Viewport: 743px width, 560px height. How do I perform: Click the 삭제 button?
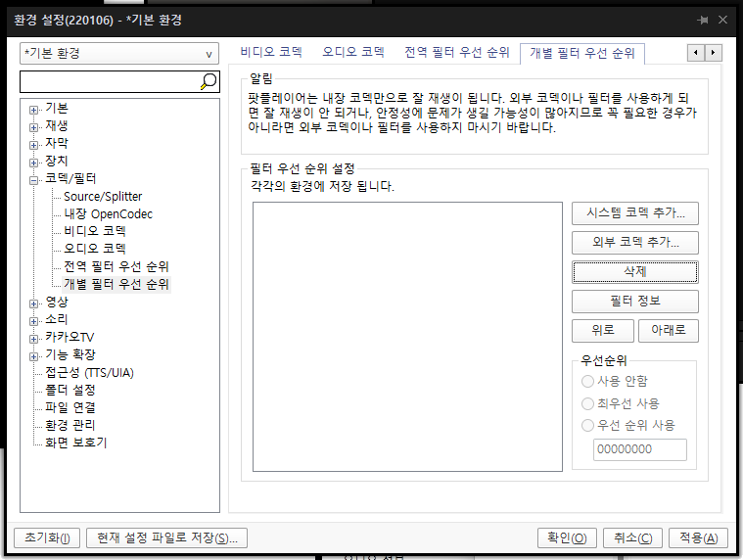[x=635, y=272]
